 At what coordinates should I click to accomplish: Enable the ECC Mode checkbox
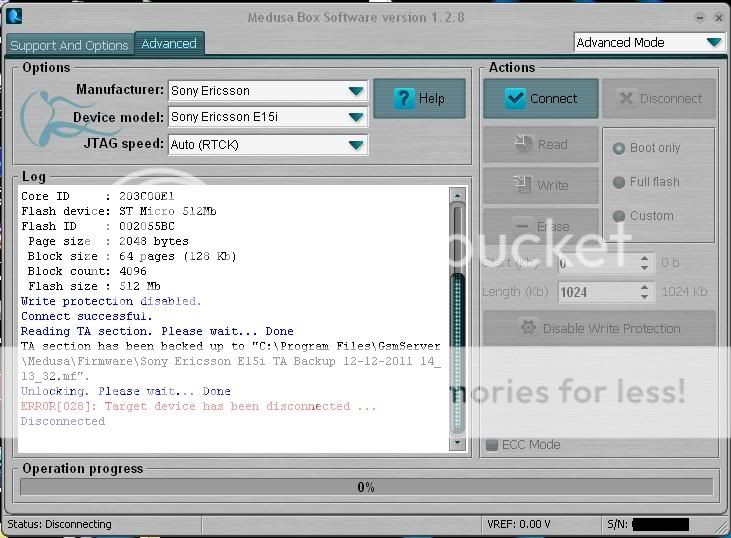pyautogui.click(x=492, y=445)
